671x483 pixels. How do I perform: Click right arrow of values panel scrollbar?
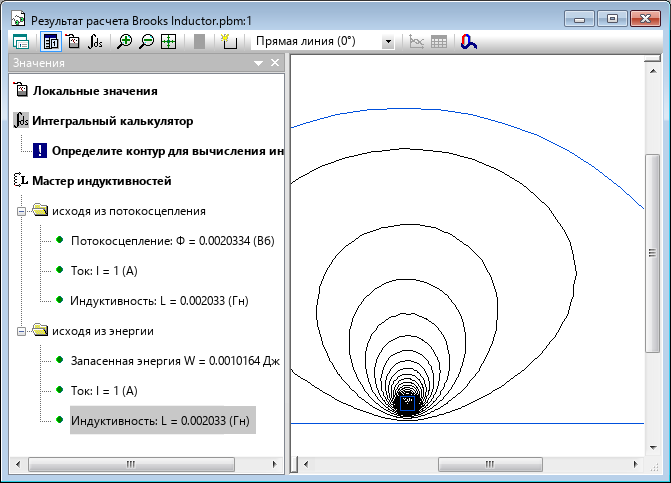coord(275,464)
